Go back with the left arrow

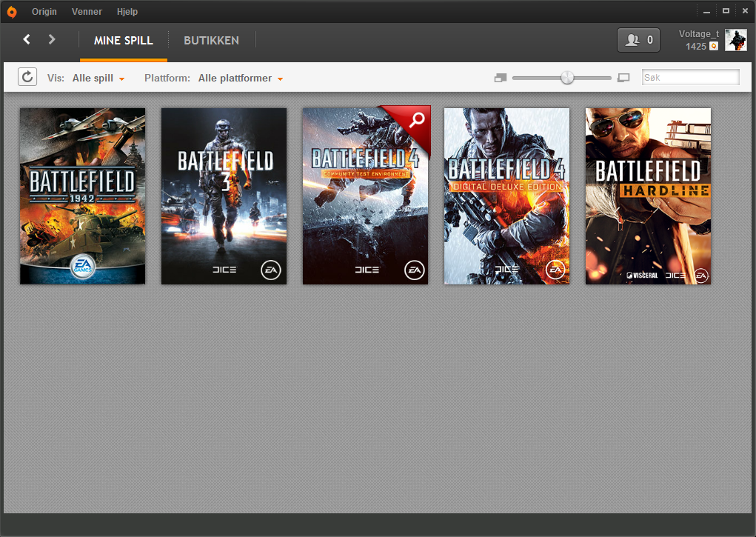pyautogui.click(x=27, y=39)
